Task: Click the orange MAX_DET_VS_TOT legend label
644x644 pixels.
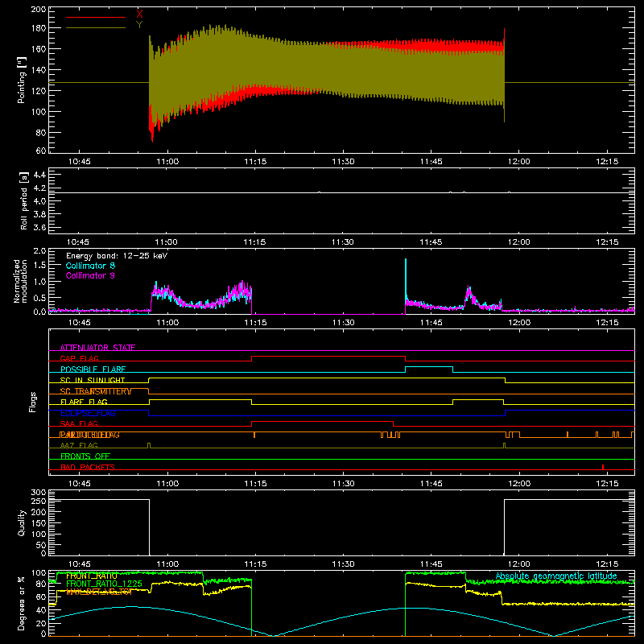Action: pyautogui.click(x=99, y=592)
